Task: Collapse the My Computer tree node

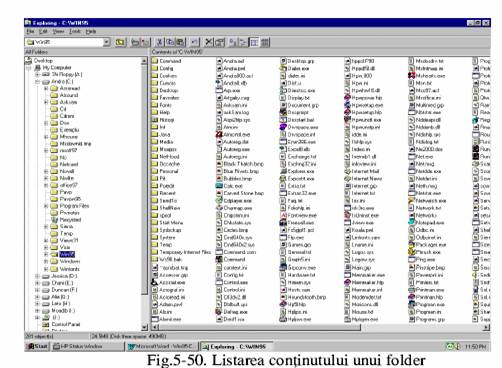Action: click(29, 68)
